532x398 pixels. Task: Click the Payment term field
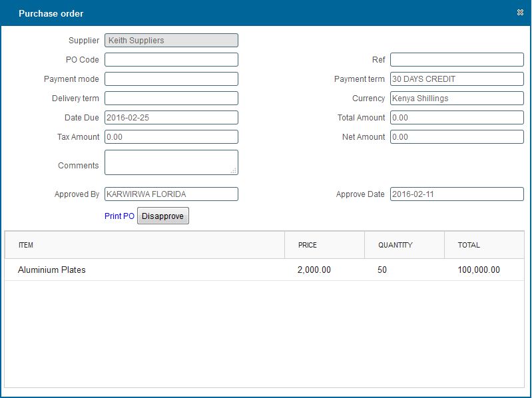pos(457,79)
